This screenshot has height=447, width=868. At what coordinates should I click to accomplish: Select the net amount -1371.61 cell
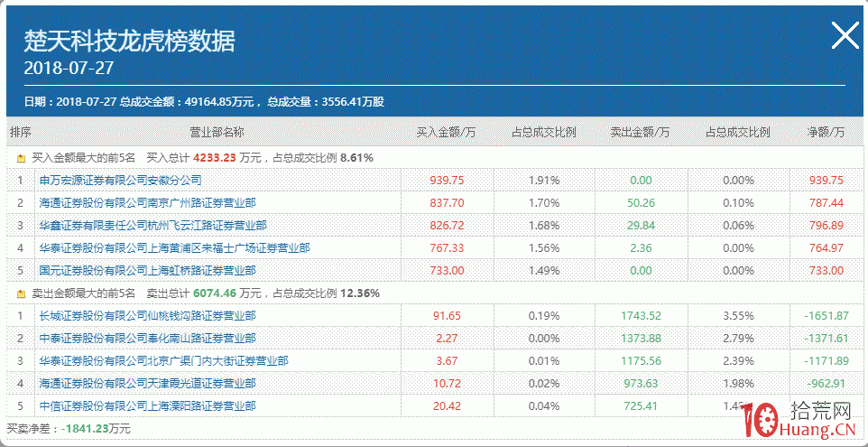coord(826,339)
